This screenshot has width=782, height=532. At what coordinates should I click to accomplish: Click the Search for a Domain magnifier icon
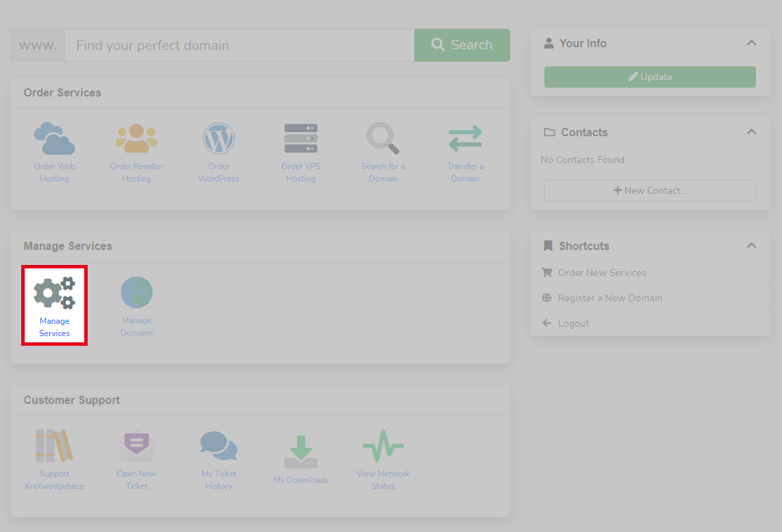(383, 138)
